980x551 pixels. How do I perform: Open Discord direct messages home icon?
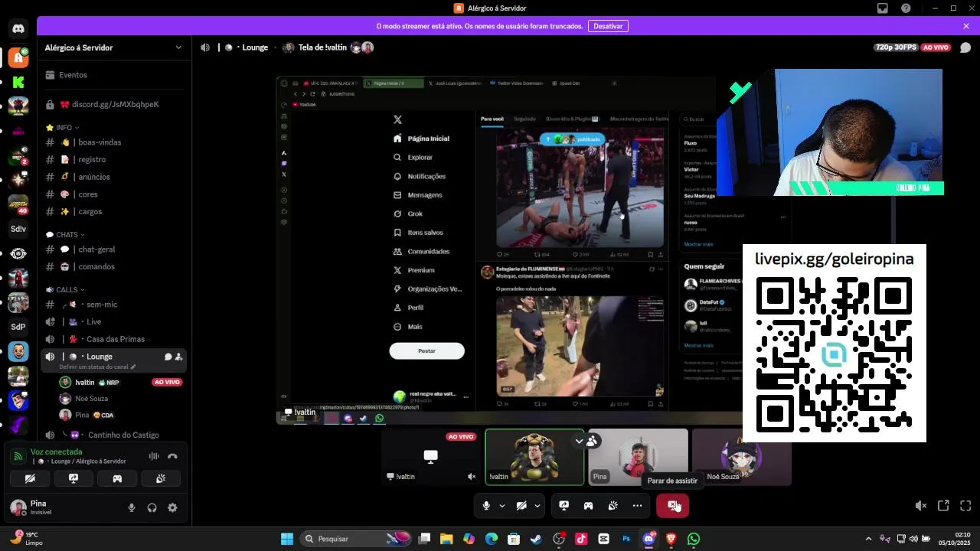[18, 29]
